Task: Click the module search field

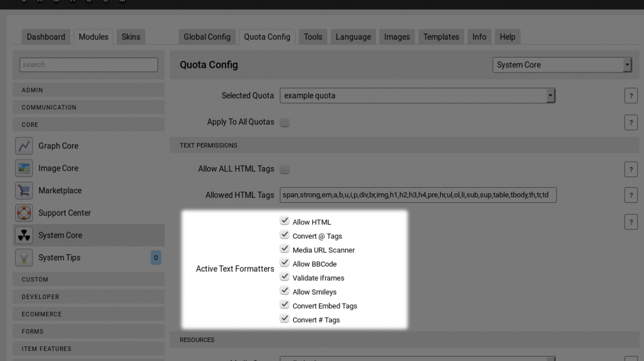Action: point(89,64)
